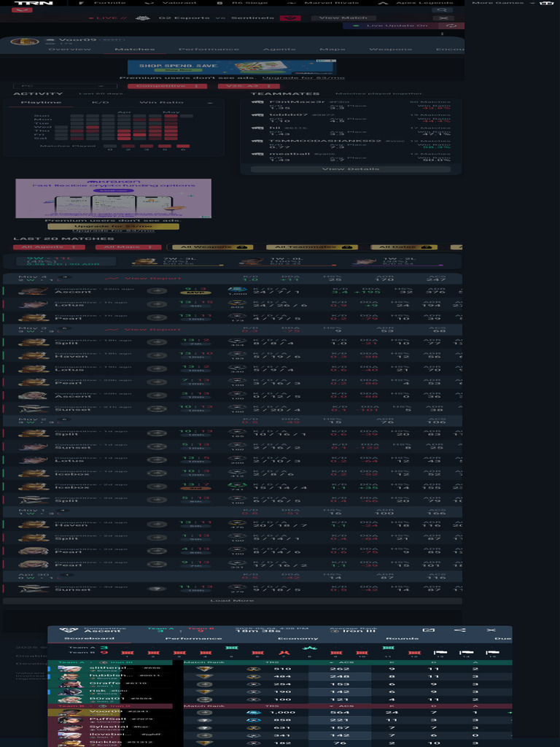This screenshot has height=747, width=560.
Task: Click the lock icon on All Teammates filter
Action: pyautogui.click(x=346, y=247)
